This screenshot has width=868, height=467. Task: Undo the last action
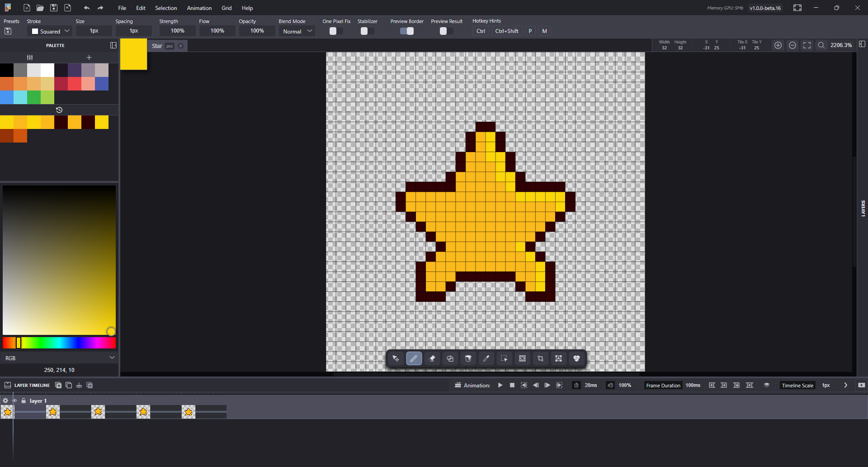pyautogui.click(x=87, y=8)
